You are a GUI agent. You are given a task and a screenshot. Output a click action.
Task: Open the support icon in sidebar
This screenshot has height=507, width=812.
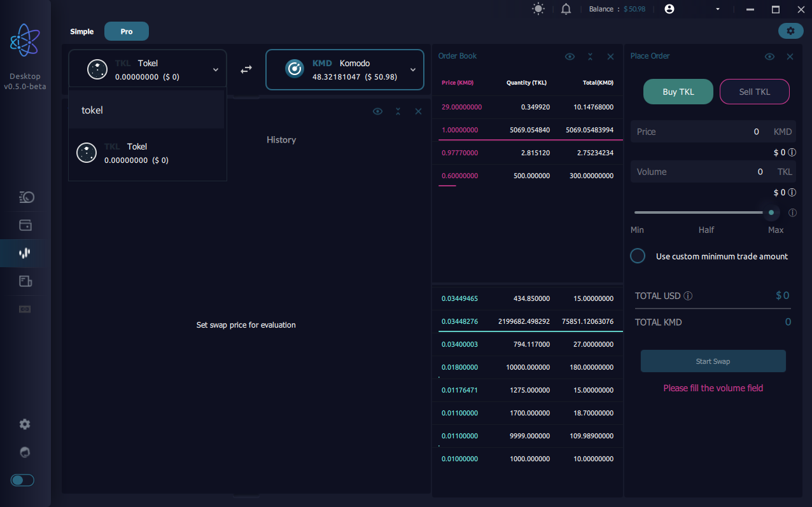(25, 452)
